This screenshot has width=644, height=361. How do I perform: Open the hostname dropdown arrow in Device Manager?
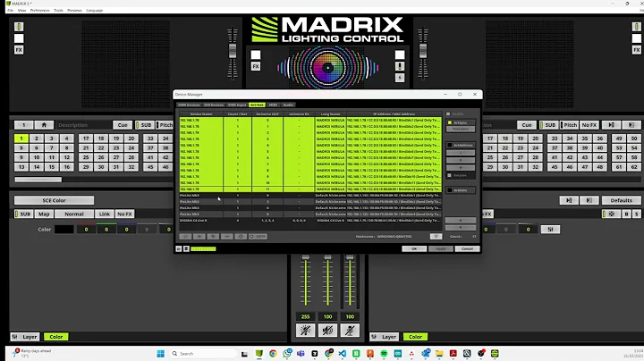pos(436,236)
